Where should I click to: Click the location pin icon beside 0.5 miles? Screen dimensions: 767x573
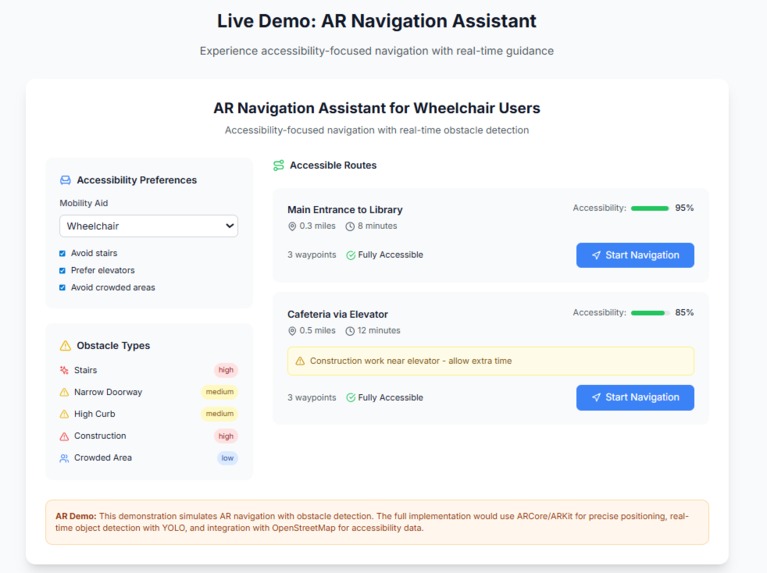(x=292, y=331)
